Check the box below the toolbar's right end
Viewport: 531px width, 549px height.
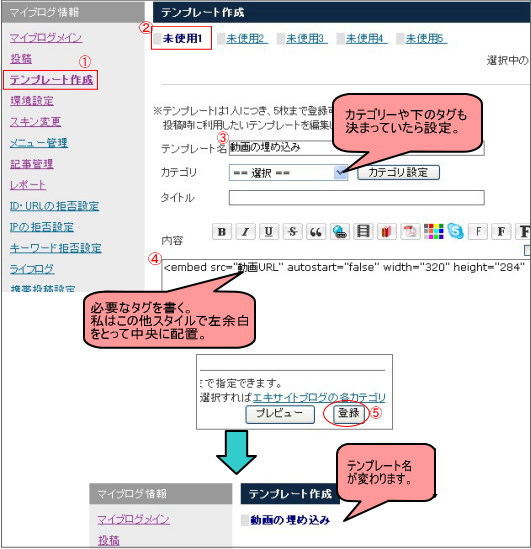pos(527,250)
